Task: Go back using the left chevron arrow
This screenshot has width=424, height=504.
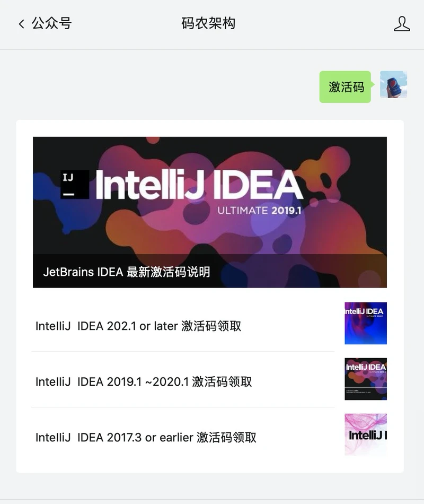Action: 21,24
